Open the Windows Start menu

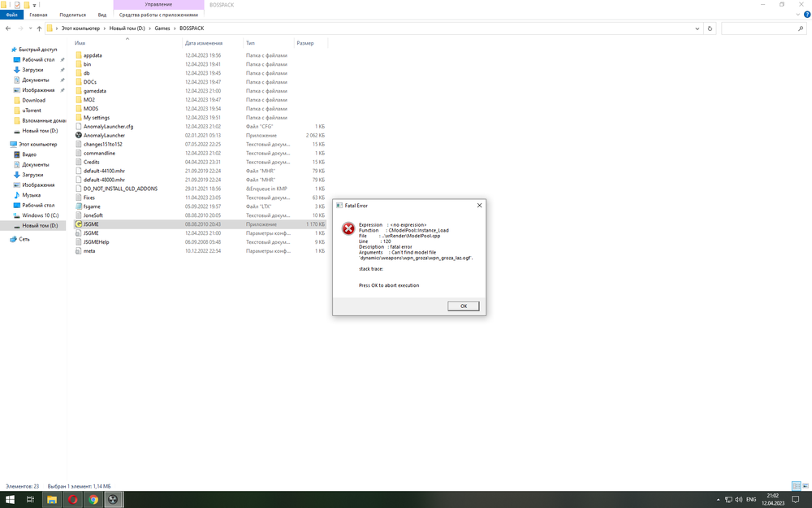click(10, 500)
